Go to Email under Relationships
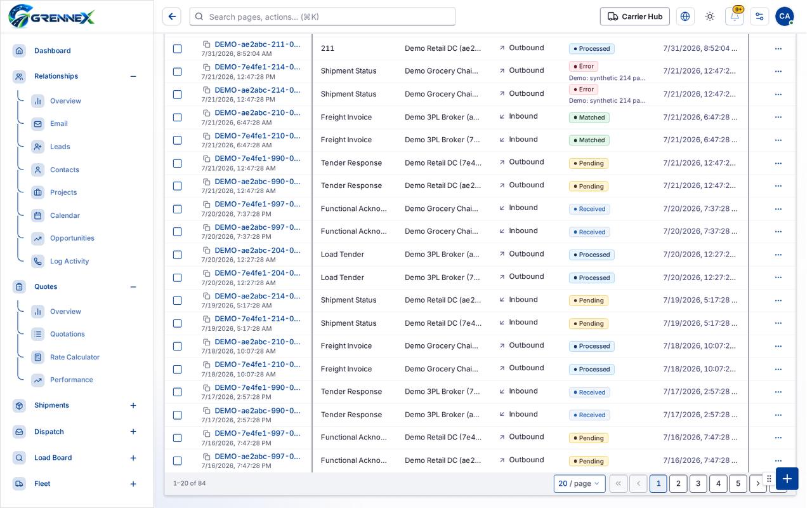This screenshot has height=508, width=812. pos(59,124)
